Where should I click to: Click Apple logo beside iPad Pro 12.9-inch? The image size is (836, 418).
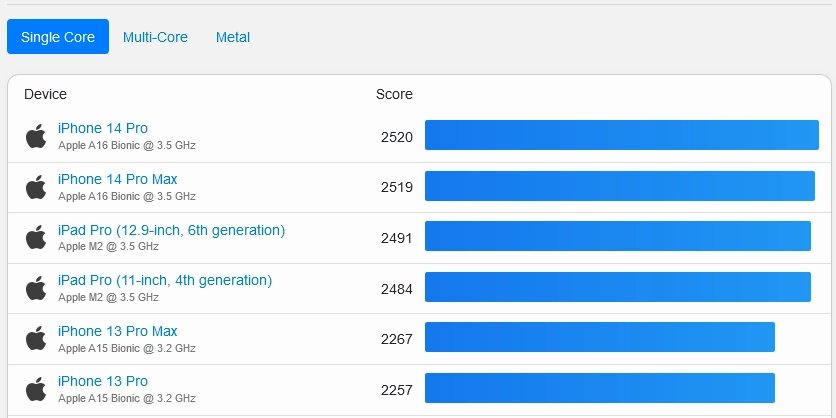[x=36, y=237]
